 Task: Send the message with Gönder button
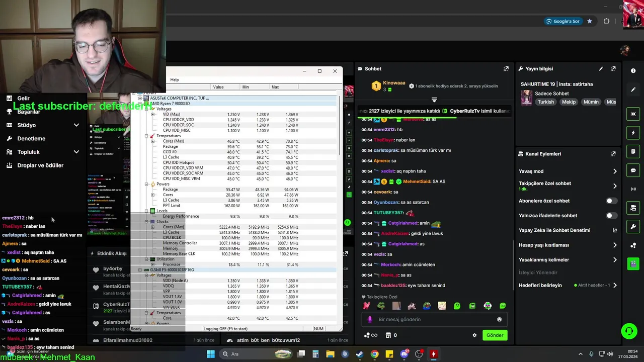(x=495, y=335)
